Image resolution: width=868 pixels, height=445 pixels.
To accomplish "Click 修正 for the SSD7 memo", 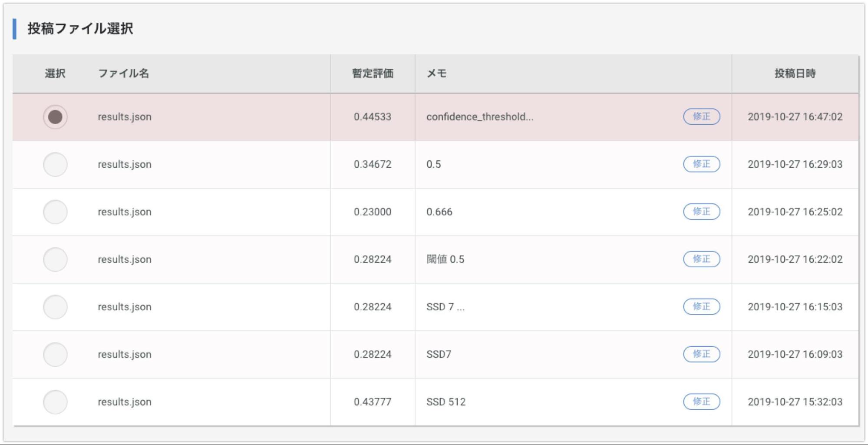I will (702, 354).
